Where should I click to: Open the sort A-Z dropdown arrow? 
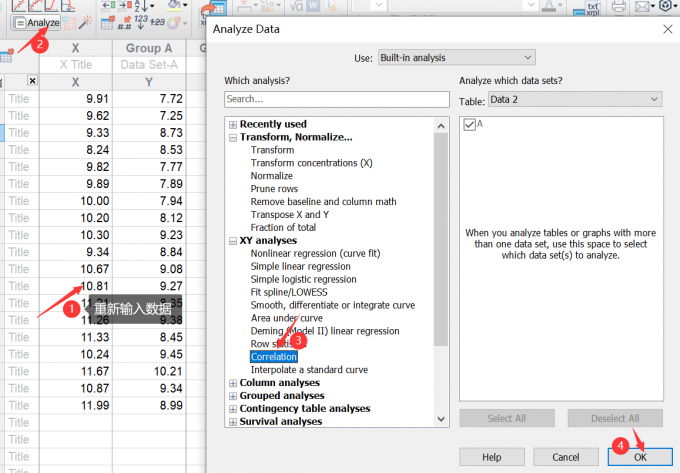152,6
